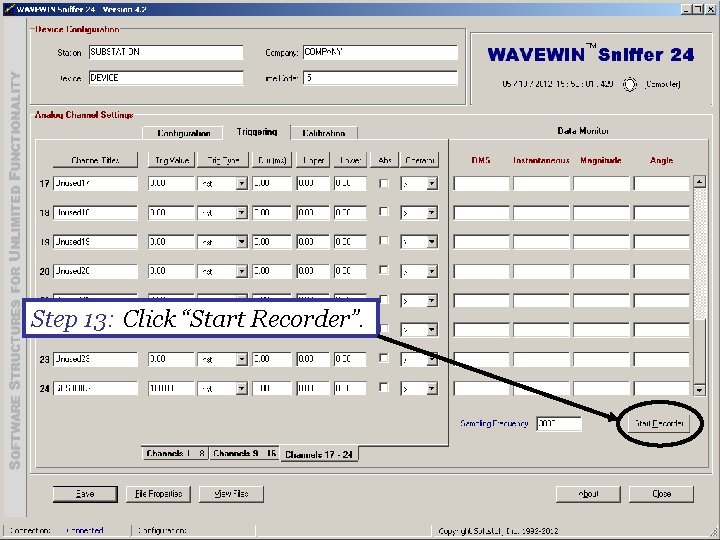Click the View Files button

tap(231, 494)
